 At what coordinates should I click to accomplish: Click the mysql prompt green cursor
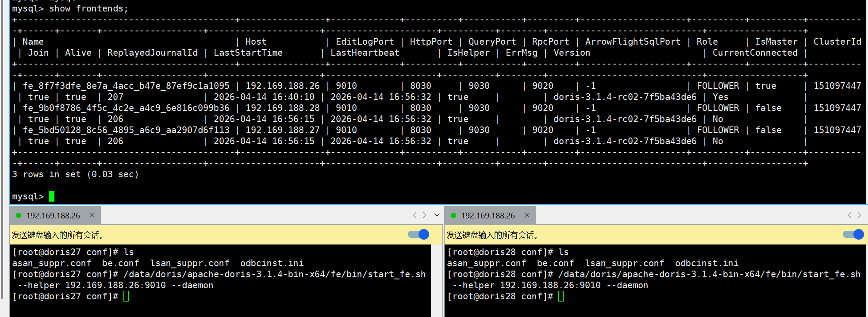52,196
